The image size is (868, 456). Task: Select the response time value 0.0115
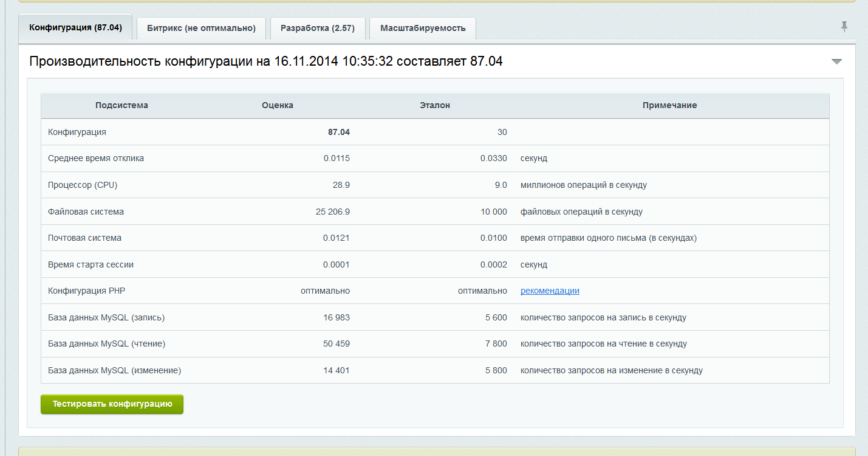[x=337, y=158]
